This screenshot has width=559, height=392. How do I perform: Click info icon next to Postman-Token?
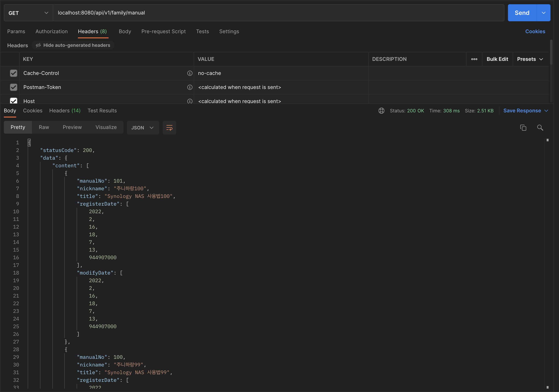point(190,87)
